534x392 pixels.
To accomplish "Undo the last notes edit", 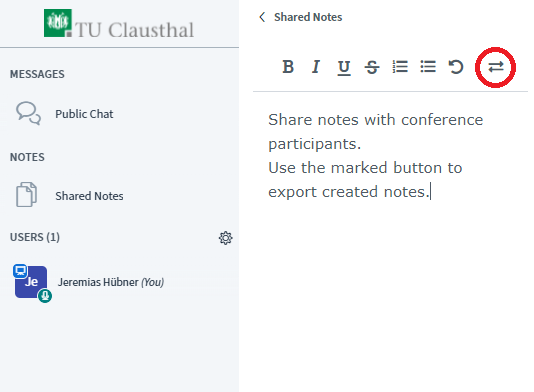I will click(456, 66).
